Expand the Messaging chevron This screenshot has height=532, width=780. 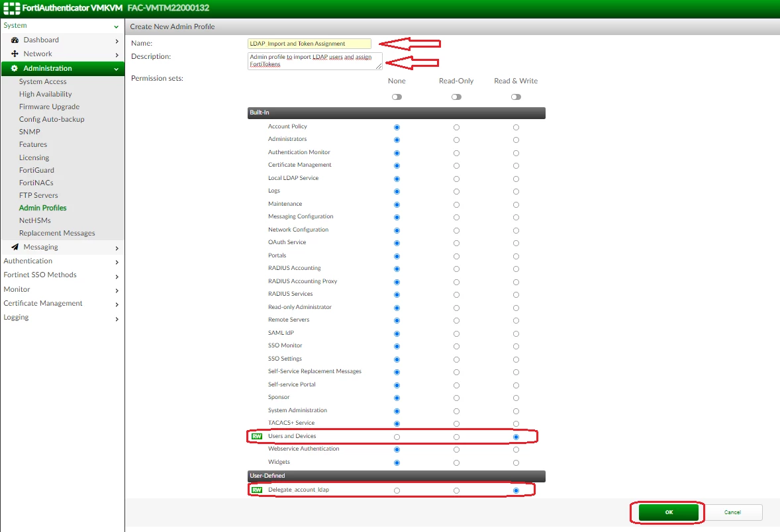coord(117,248)
